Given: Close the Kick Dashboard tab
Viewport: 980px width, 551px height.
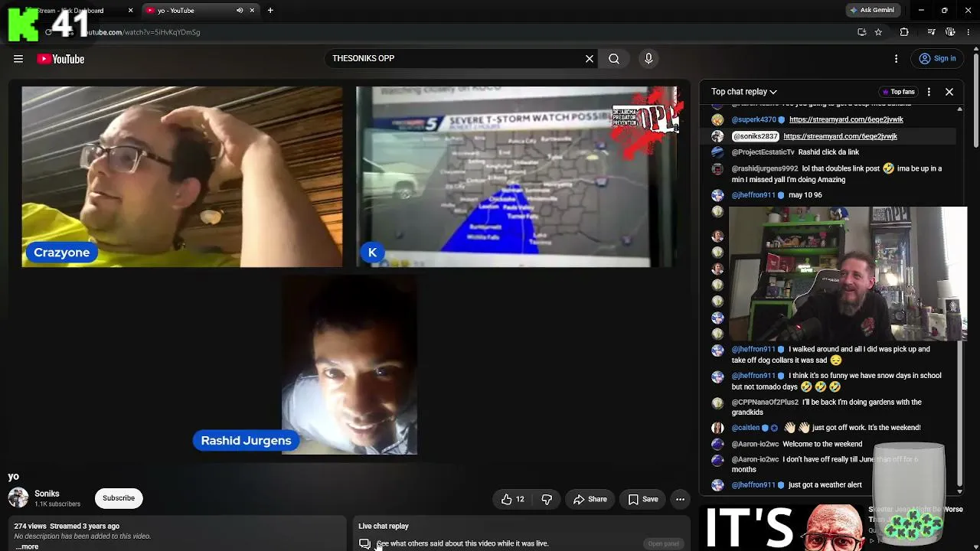Looking at the screenshot, I should [x=130, y=11].
